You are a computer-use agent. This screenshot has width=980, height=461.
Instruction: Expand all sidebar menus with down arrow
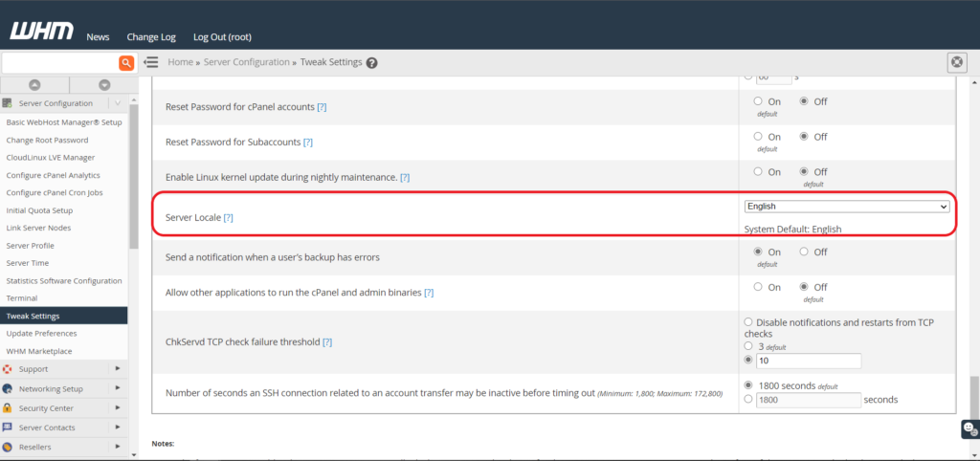point(104,85)
